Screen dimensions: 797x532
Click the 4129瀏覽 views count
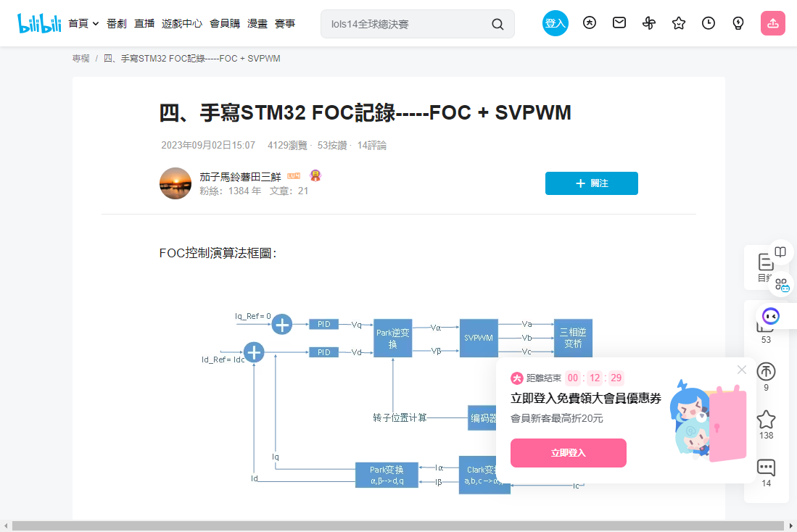pyautogui.click(x=287, y=146)
